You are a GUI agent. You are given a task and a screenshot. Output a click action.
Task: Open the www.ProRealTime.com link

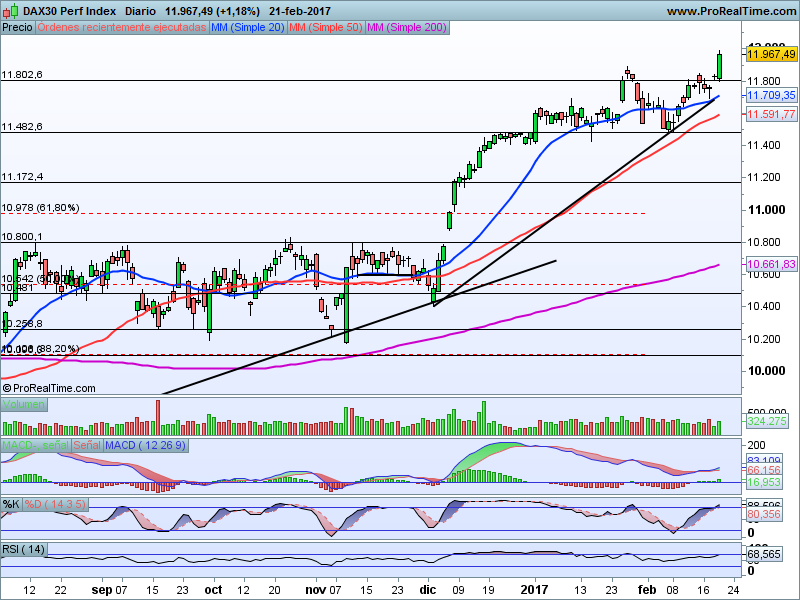coord(731,11)
